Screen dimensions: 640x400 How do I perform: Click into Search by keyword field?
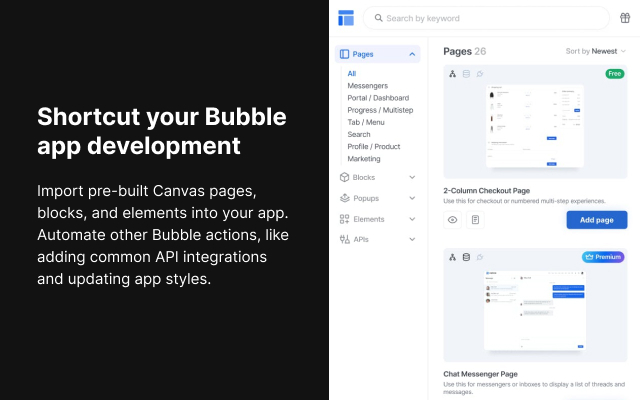click(x=486, y=18)
